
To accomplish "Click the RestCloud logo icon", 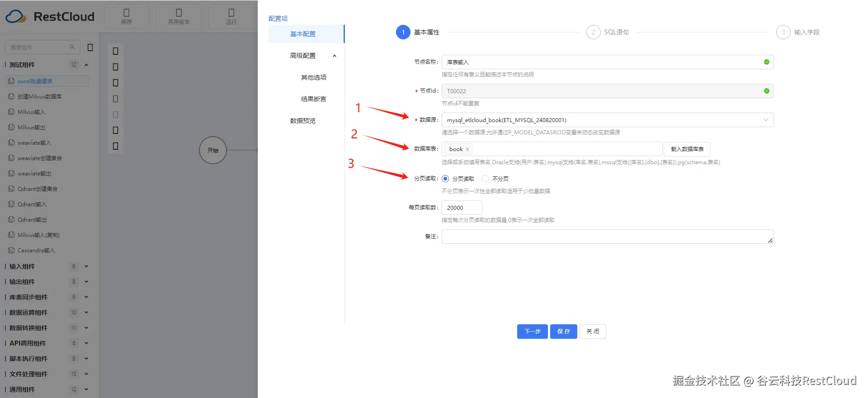I will (16, 17).
